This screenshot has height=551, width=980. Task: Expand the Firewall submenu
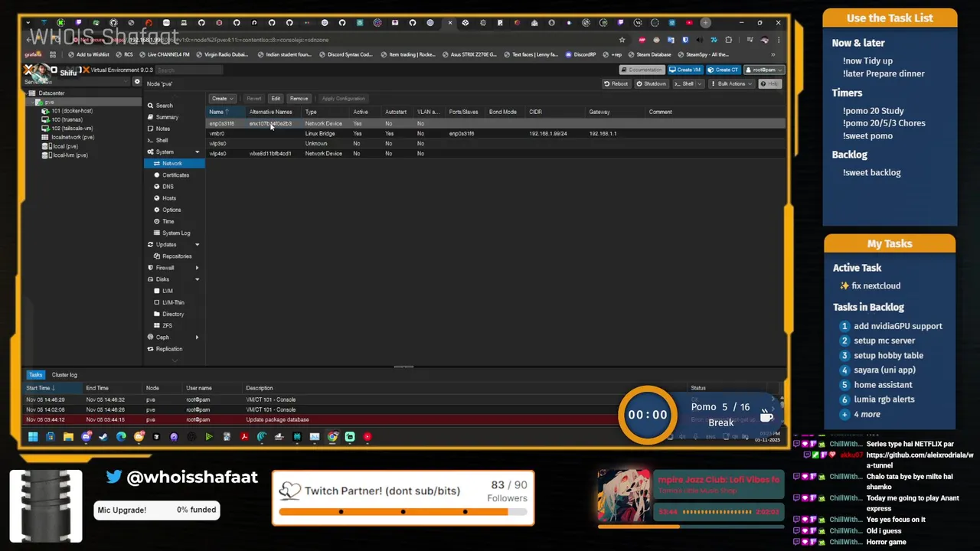pyautogui.click(x=198, y=268)
